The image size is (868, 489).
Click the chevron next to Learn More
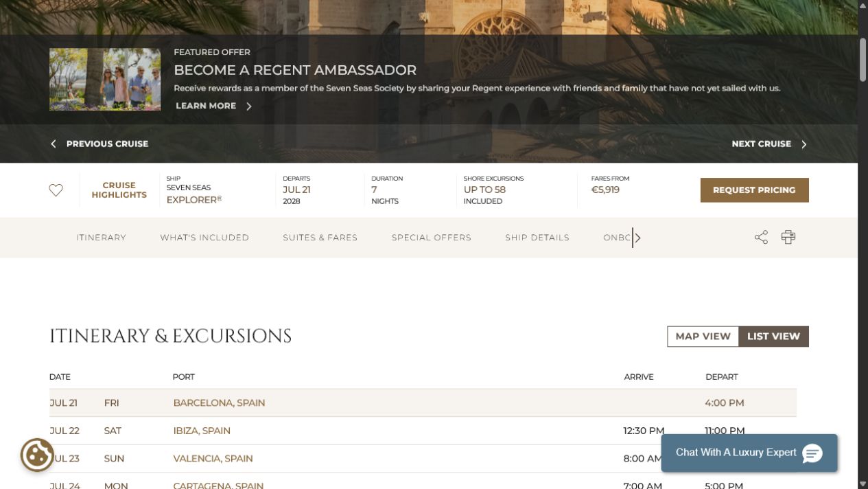pyautogui.click(x=249, y=106)
